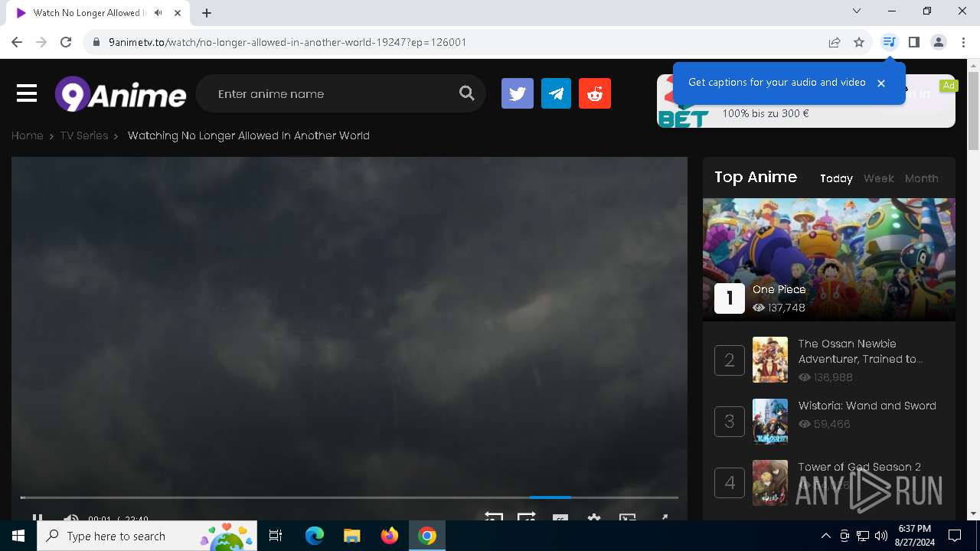Open a new browser tab
This screenshot has width=980, height=551.
[207, 12]
